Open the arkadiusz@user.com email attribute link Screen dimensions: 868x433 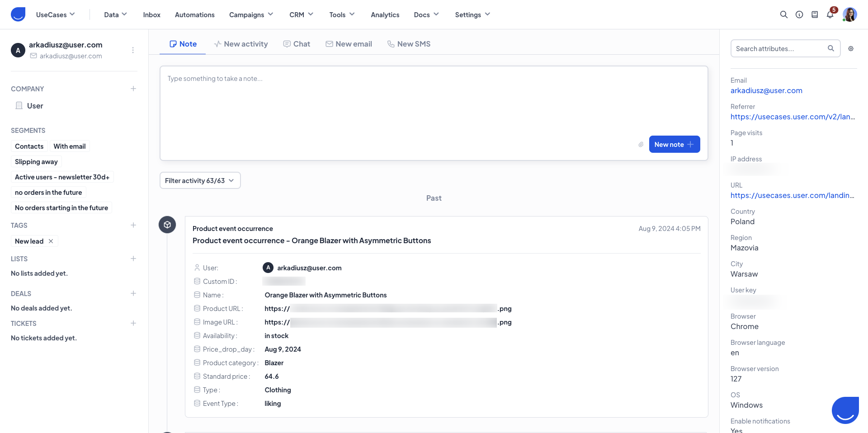[x=766, y=90]
